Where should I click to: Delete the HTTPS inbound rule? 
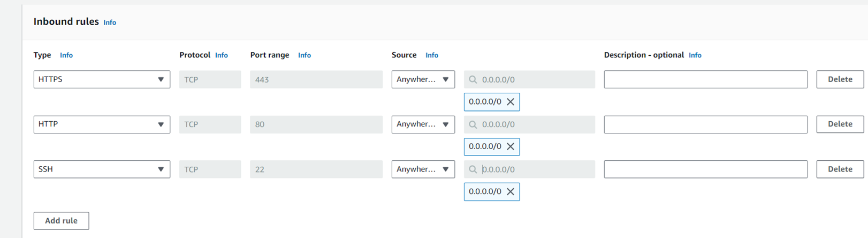tap(840, 79)
